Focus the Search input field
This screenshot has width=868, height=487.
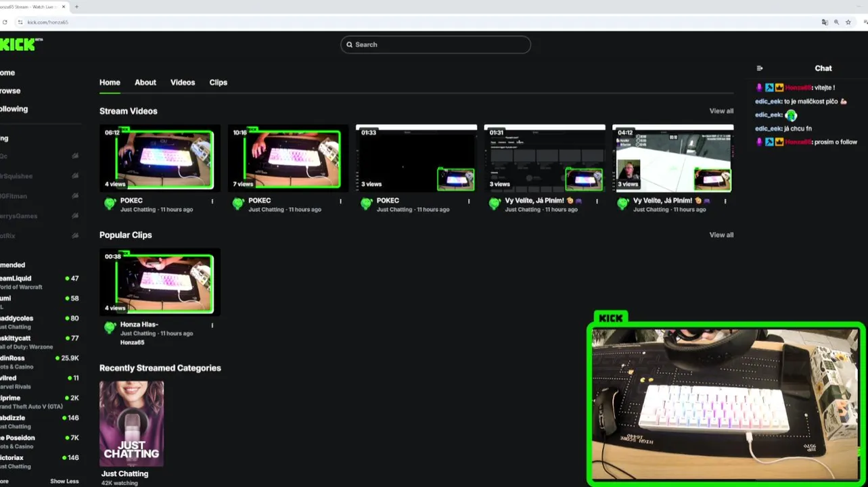(x=436, y=45)
